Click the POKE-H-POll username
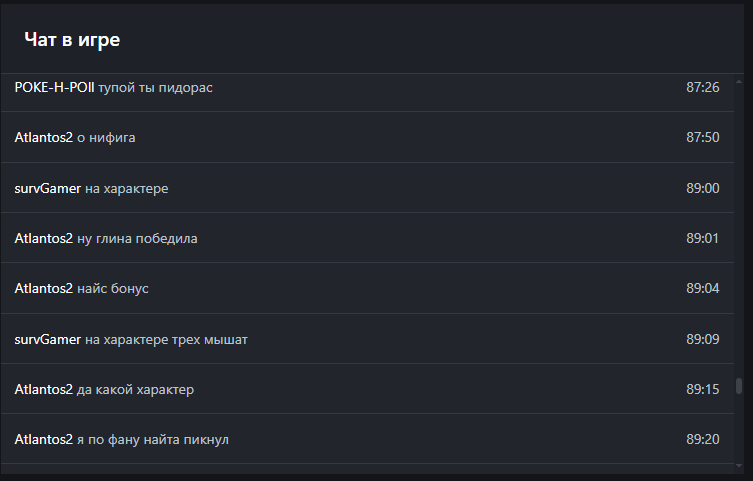 [x=54, y=88]
